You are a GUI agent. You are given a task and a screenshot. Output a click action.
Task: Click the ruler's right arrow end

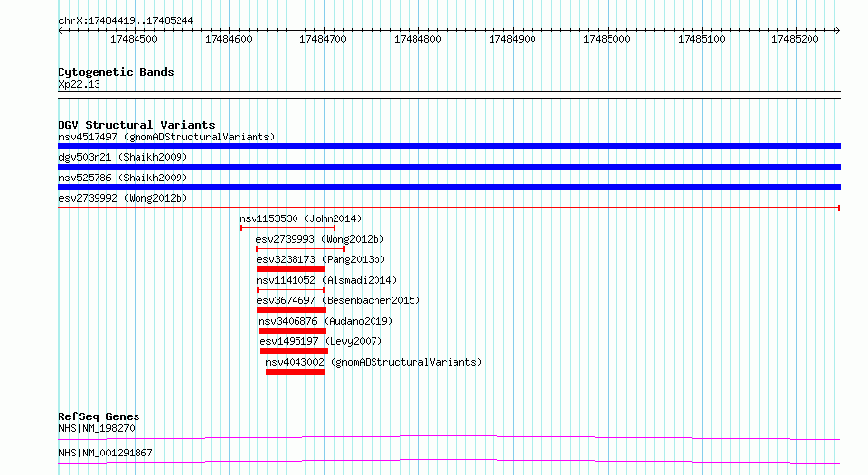(837, 30)
